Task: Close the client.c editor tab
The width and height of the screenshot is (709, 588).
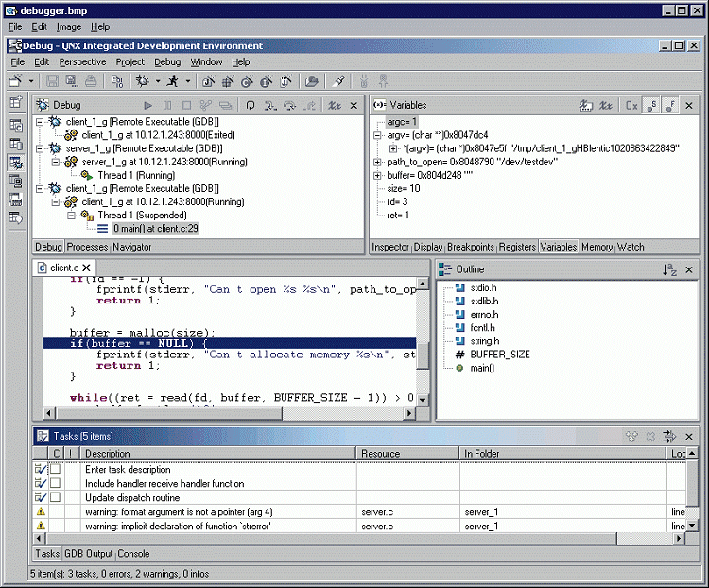Action: pos(86,268)
